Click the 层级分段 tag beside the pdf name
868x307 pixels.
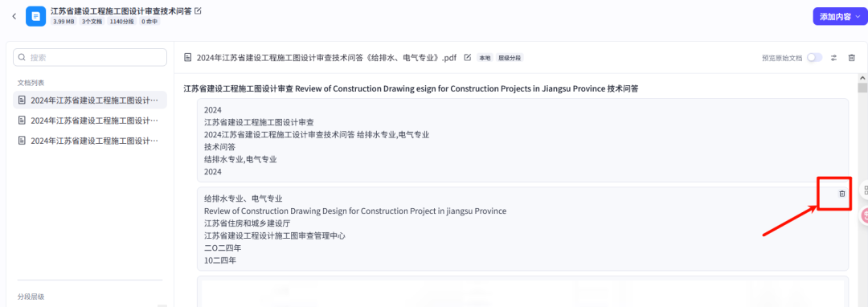tap(510, 58)
